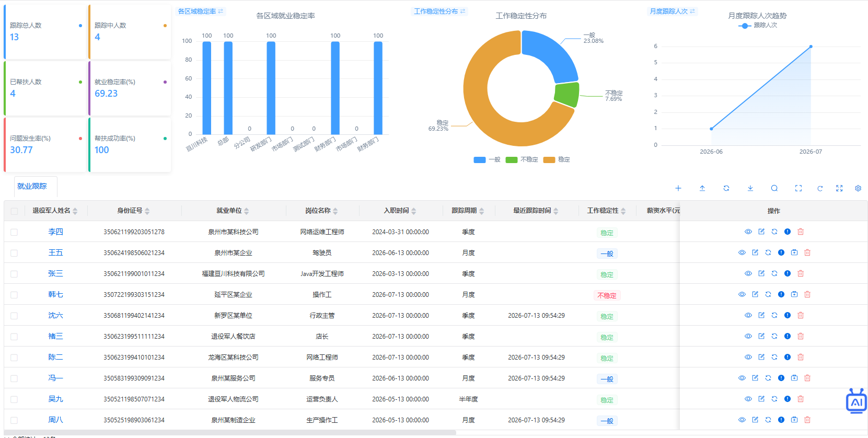Sort by 岗位名称 using its sort arrows
The image size is (868, 438).
point(335,211)
